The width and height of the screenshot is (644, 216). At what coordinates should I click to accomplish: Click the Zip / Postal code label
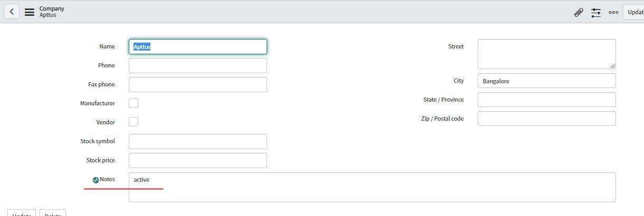[x=442, y=119]
